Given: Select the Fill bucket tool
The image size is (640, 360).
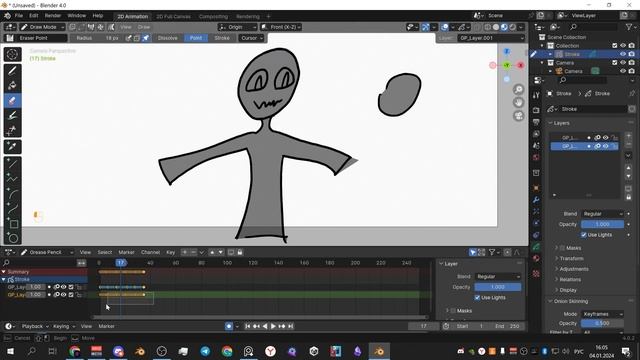Looking at the screenshot, I should point(12,85).
